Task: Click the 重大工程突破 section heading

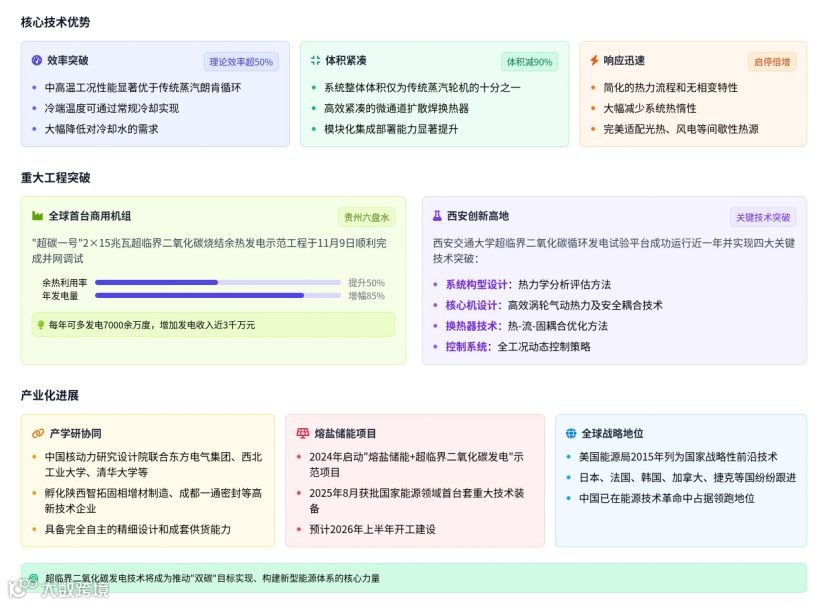Action: [x=55, y=177]
